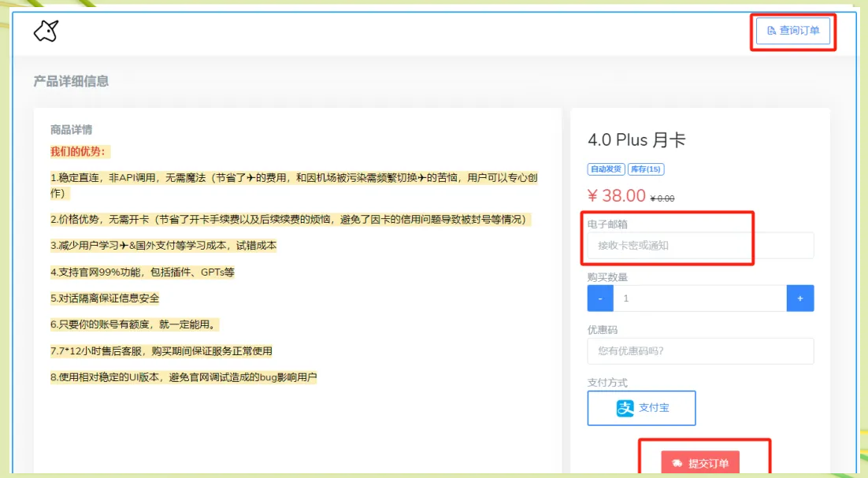The height and width of the screenshot is (478, 868).
Task: Open the 查询订单 order lookup button
Action: coord(792,31)
